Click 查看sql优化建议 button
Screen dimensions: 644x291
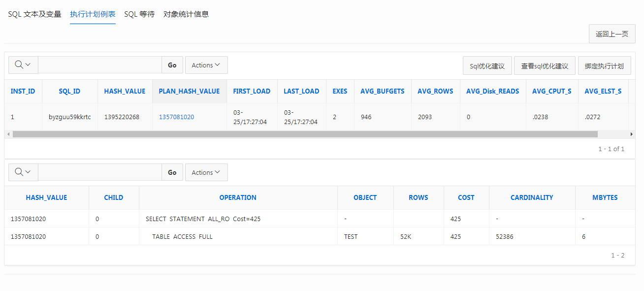545,65
